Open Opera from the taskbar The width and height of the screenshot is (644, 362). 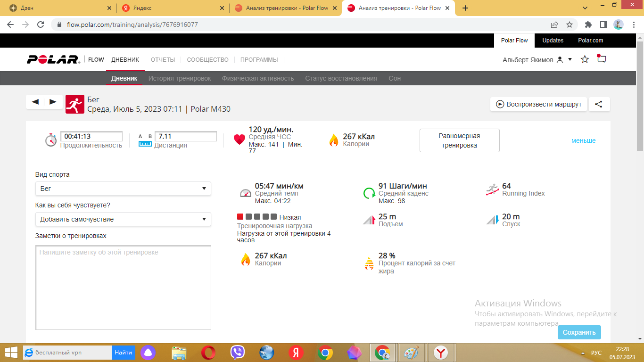(x=208, y=353)
